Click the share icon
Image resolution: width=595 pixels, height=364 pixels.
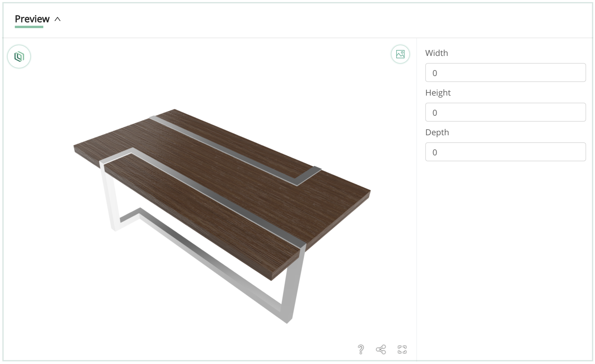(381, 349)
